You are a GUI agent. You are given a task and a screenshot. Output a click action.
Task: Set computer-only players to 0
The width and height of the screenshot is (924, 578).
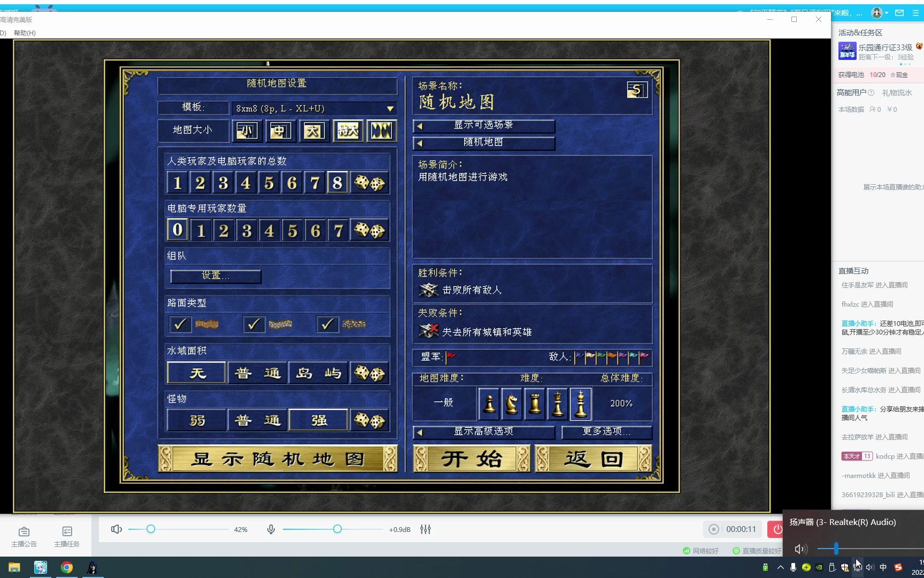coord(178,230)
